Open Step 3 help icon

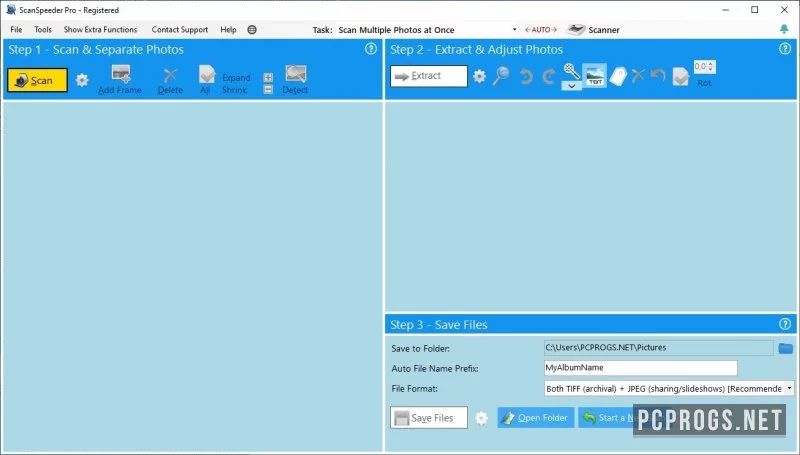click(x=785, y=324)
